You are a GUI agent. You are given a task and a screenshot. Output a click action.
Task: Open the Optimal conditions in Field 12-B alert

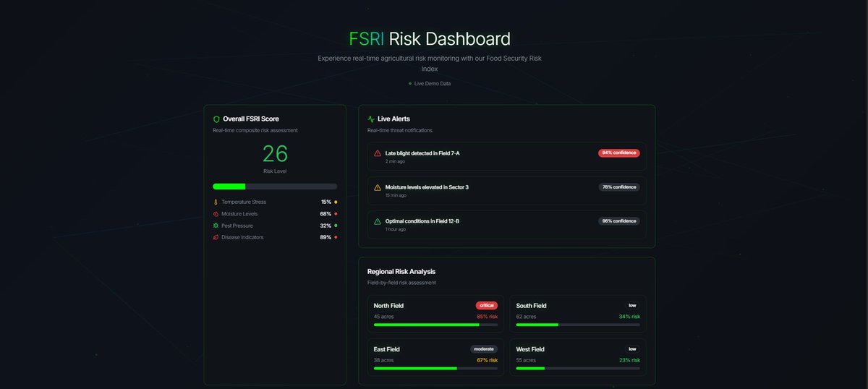(507, 224)
